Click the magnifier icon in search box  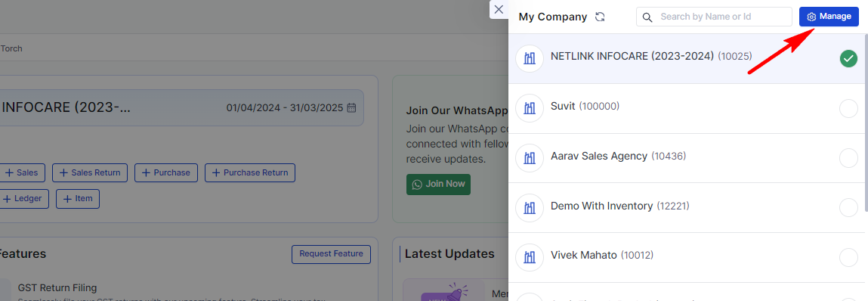pyautogui.click(x=647, y=17)
